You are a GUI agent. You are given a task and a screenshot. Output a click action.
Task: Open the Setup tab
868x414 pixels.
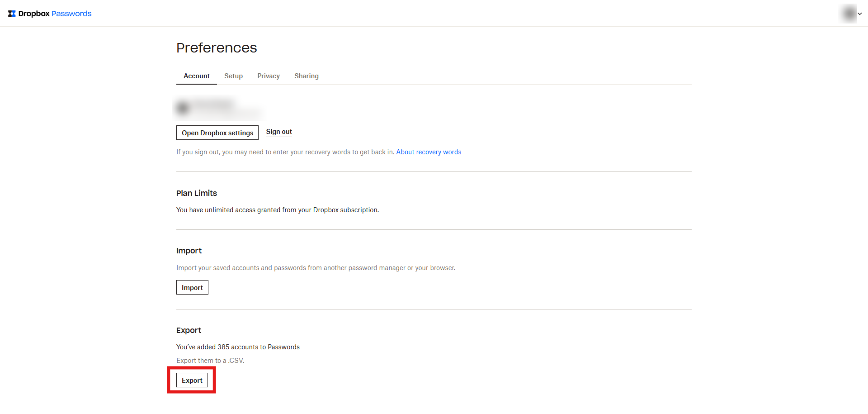233,76
